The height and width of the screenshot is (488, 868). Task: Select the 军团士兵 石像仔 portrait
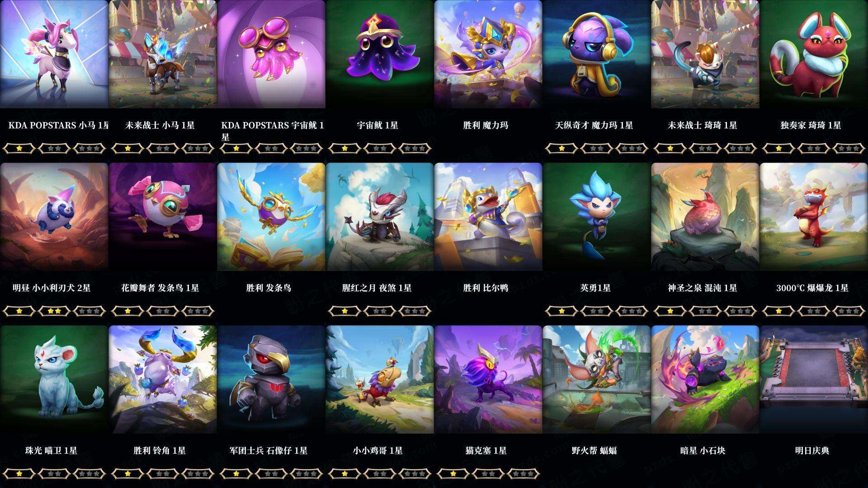point(271,380)
